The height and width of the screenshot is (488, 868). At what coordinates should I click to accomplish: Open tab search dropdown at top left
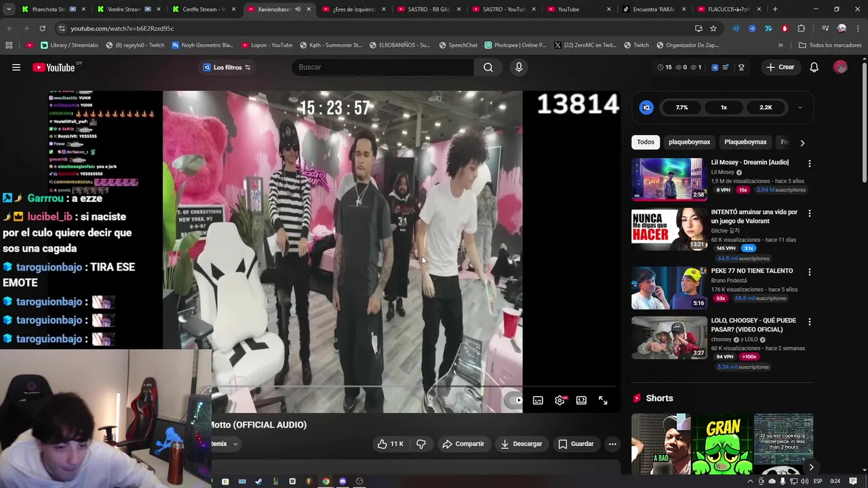[x=9, y=9]
